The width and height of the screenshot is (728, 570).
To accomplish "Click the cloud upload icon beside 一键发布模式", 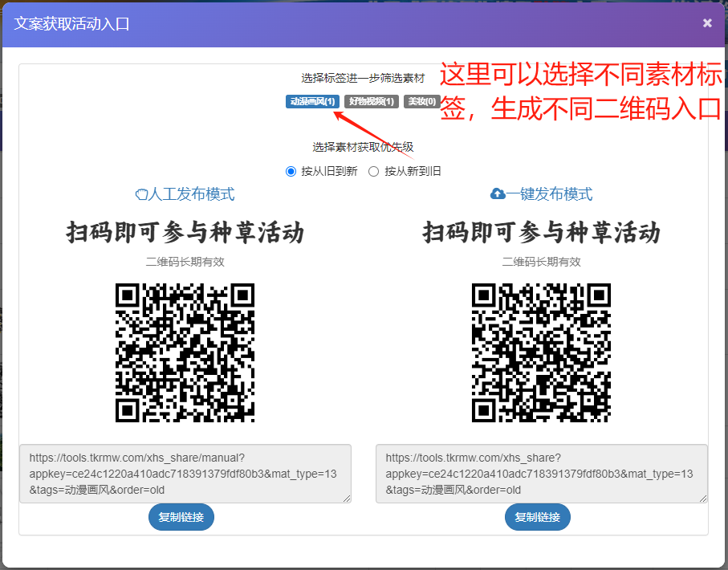I will (x=498, y=193).
